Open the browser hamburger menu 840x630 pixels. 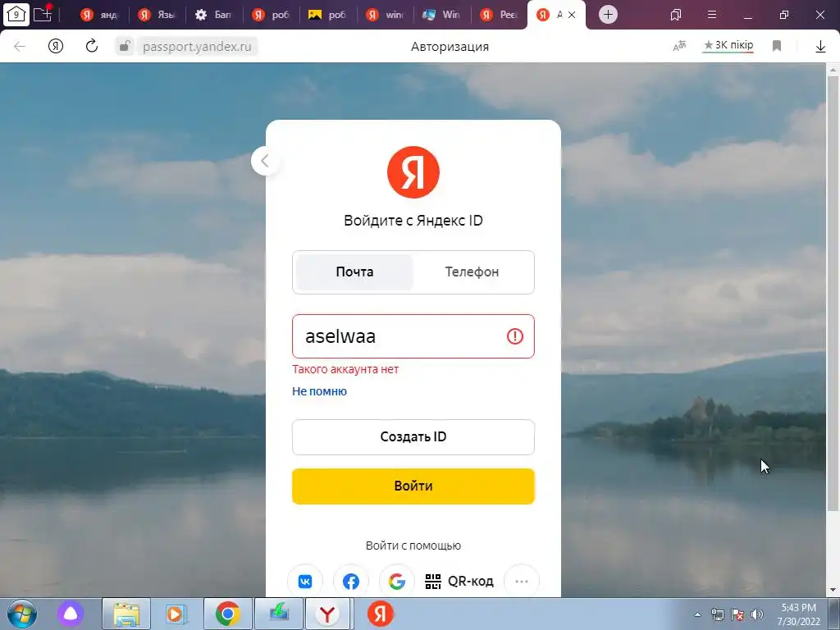coord(712,15)
